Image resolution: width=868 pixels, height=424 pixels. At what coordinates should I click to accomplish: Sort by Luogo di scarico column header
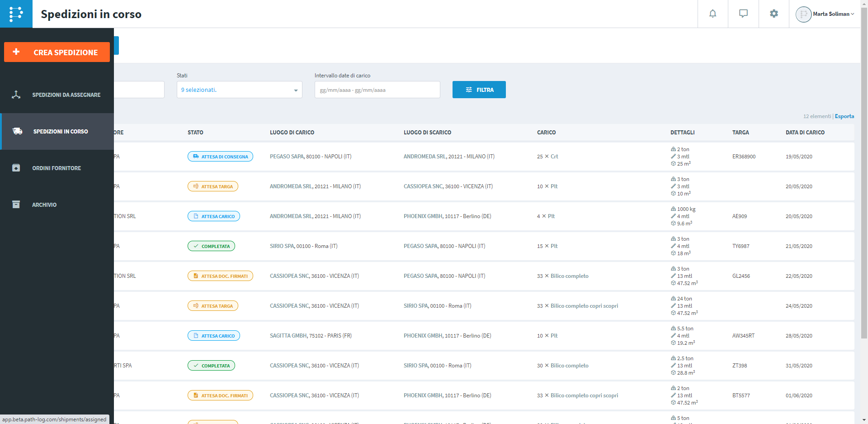[427, 133]
